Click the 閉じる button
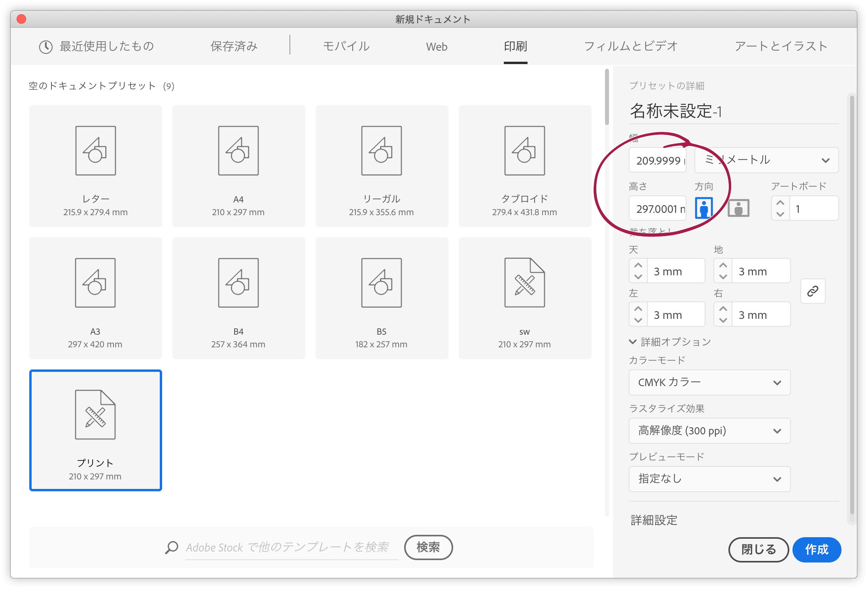 [x=758, y=549]
